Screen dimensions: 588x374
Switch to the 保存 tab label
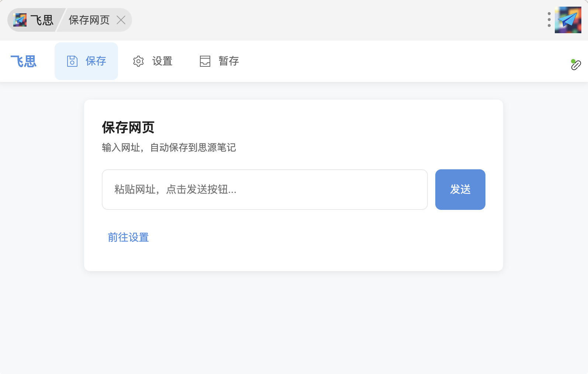[x=96, y=61]
